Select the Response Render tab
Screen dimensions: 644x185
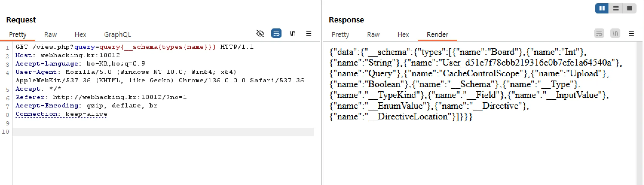coord(438,34)
